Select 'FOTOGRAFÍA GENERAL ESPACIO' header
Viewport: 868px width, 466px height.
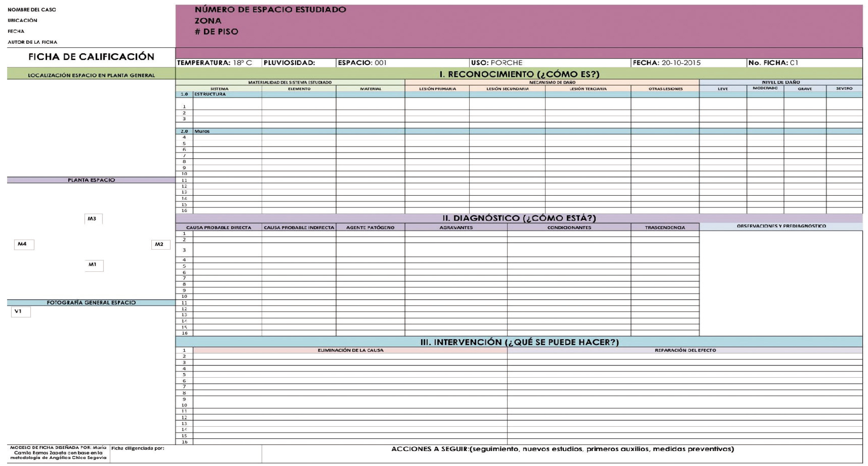click(x=91, y=302)
